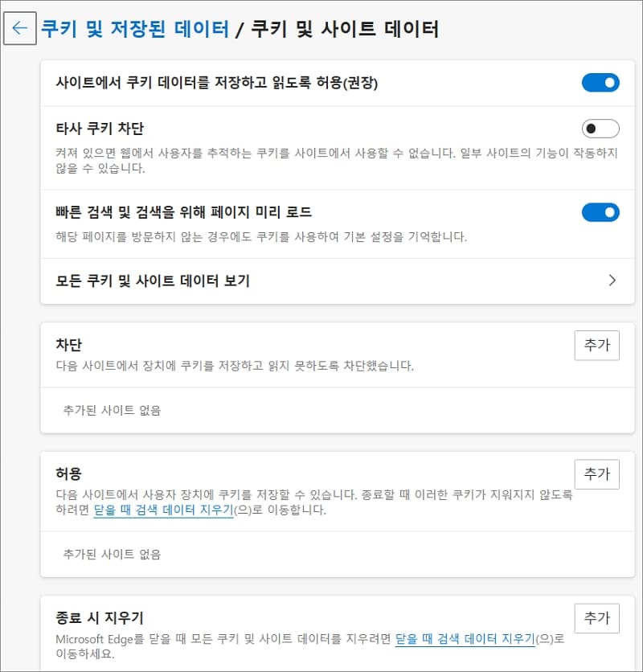This screenshot has width=643, height=672.
Task: Open the 모든 쿠키 및 사이트 데이터 보기 row
Action: pos(338,281)
